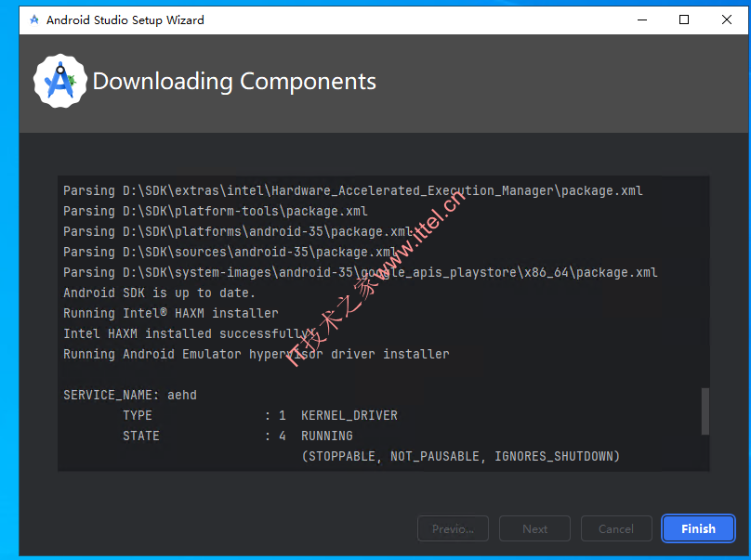Click the disabled Previous button
The width and height of the screenshot is (751, 560).
tap(453, 528)
